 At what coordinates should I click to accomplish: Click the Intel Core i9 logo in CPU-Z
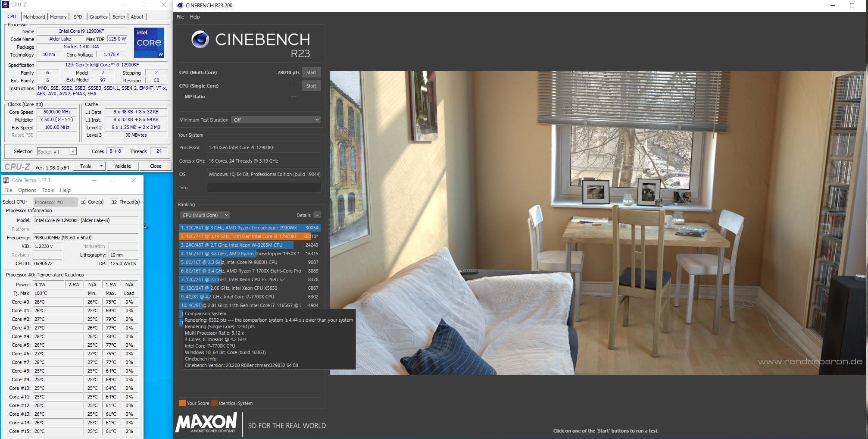click(x=149, y=43)
